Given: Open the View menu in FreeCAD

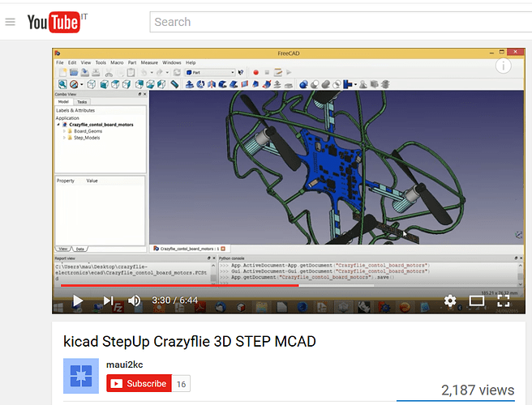Looking at the screenshot, I should (86, 62).
